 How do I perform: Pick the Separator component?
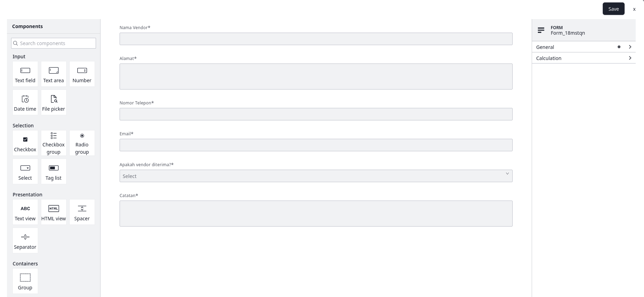pos(25,241)
